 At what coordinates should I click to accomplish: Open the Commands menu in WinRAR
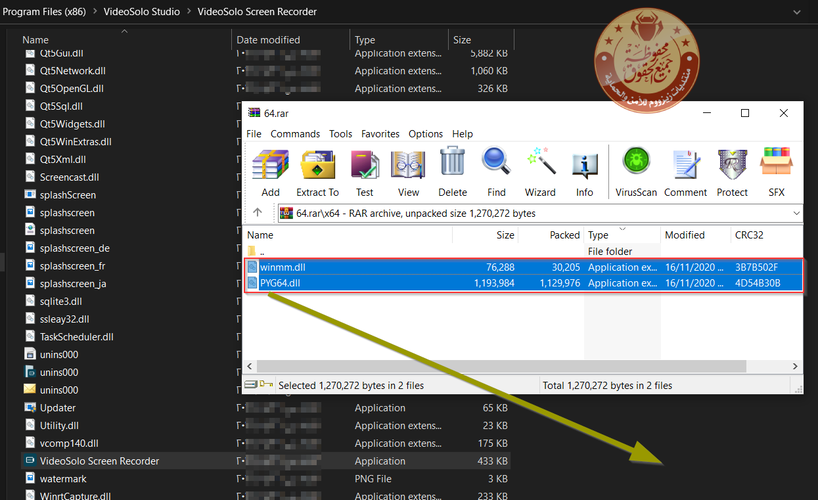pyautogui.click(x=295, y=134)
